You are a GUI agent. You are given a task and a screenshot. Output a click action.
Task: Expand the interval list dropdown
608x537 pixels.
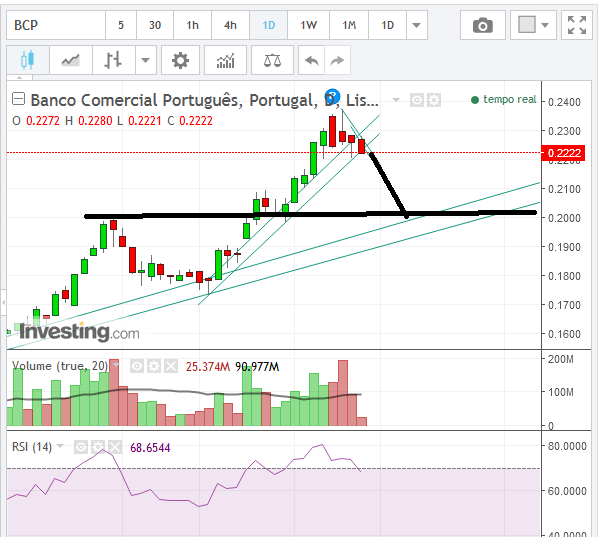tap(416, 26)
